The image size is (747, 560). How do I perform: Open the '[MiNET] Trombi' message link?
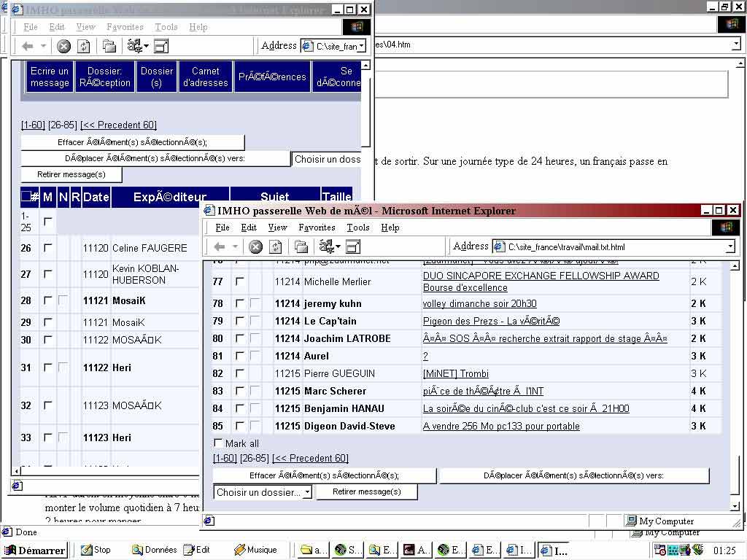tap(456, 374)
